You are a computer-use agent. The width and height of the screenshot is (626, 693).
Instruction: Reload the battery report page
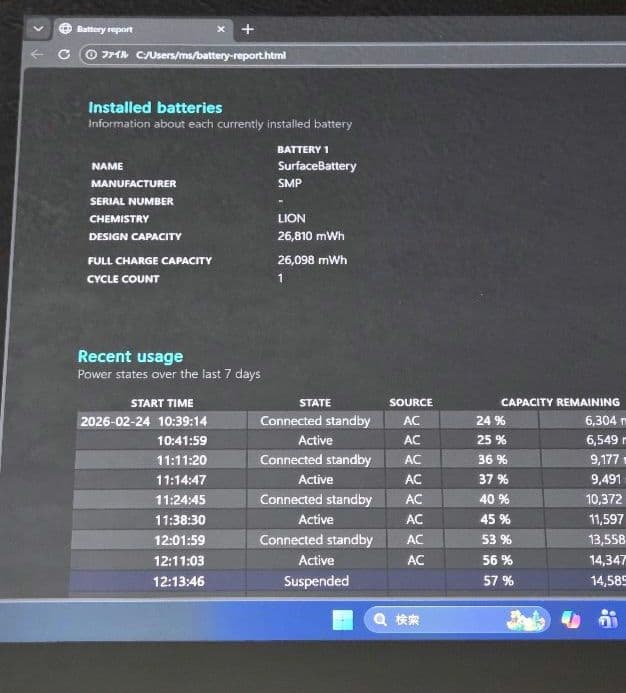tap(64, 54)
